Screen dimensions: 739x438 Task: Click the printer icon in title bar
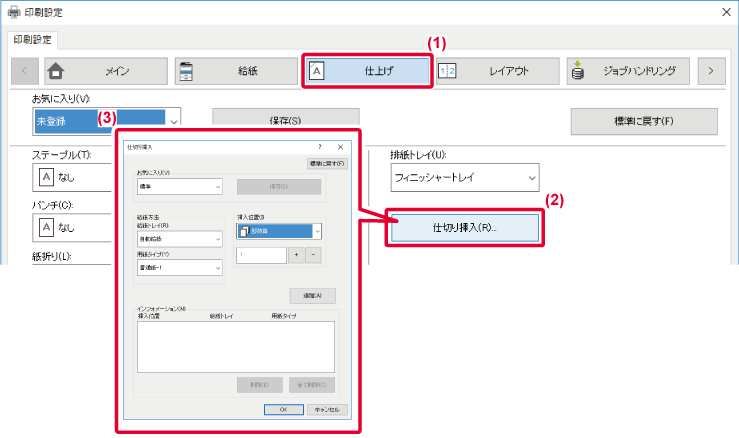tap(13, 13)
